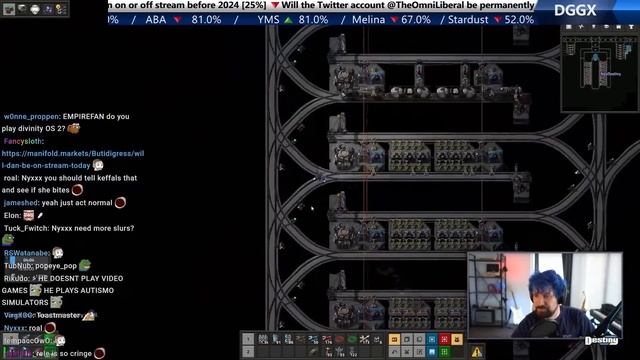Click third gray shortcut, bottom row
Screen dimensions: 640x360
click(419, 352)
